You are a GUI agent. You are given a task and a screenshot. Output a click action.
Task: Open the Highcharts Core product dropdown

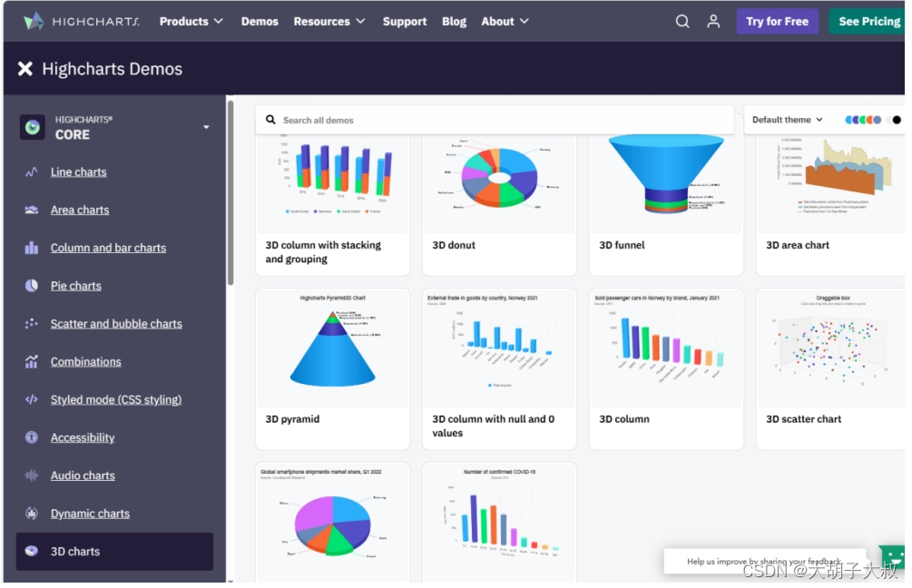tap(206, 127)
